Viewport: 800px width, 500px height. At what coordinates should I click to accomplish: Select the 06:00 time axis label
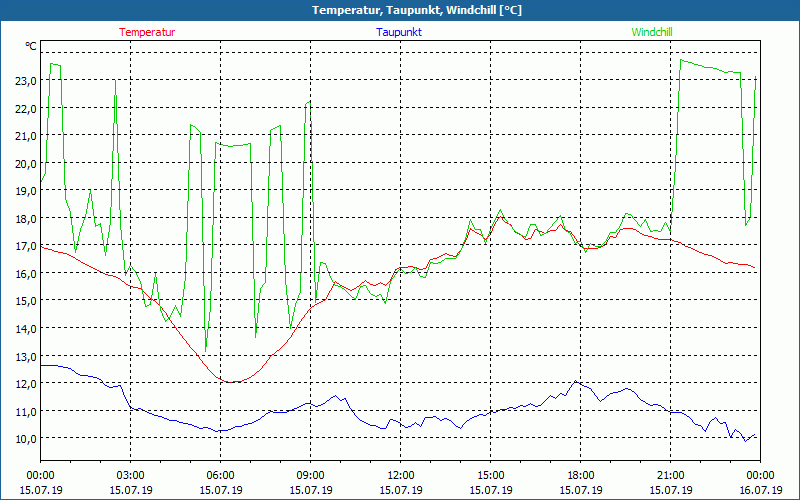tap(221, 475)
